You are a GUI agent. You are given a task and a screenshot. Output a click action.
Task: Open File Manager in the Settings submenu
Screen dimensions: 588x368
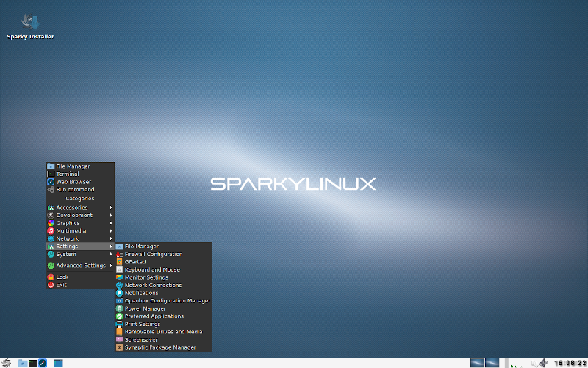point(163,247)
